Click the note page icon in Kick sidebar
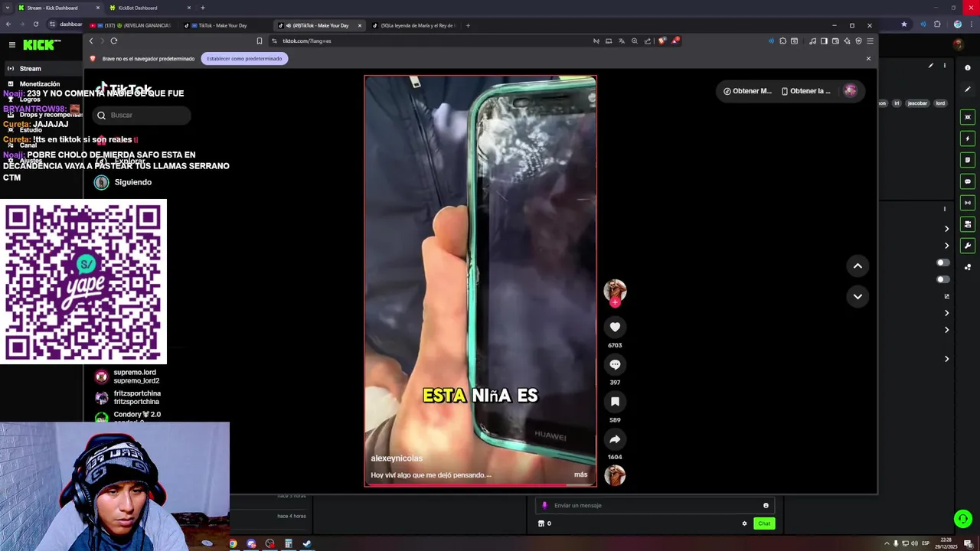Image resolution: width=980 pixels, height=551 pixels. (x=968, y=160)
